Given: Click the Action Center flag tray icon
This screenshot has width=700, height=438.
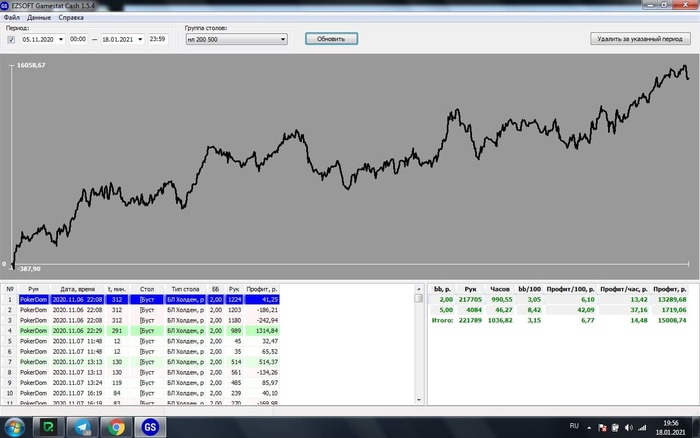Looking at the screenshot, I should (x=602, y=428).
